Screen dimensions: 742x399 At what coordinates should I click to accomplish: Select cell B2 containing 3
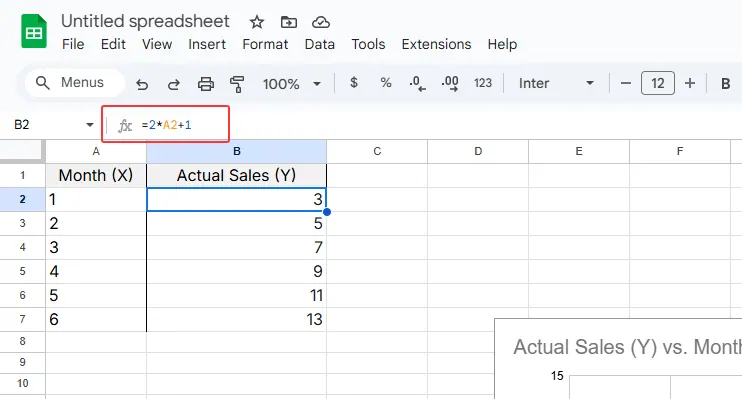[237, 199]
